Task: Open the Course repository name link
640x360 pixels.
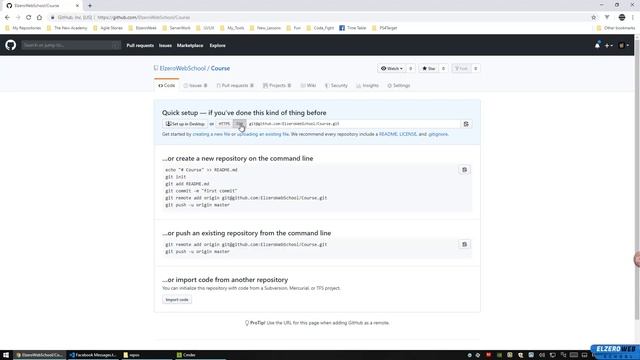Action: tap(220, 68)
